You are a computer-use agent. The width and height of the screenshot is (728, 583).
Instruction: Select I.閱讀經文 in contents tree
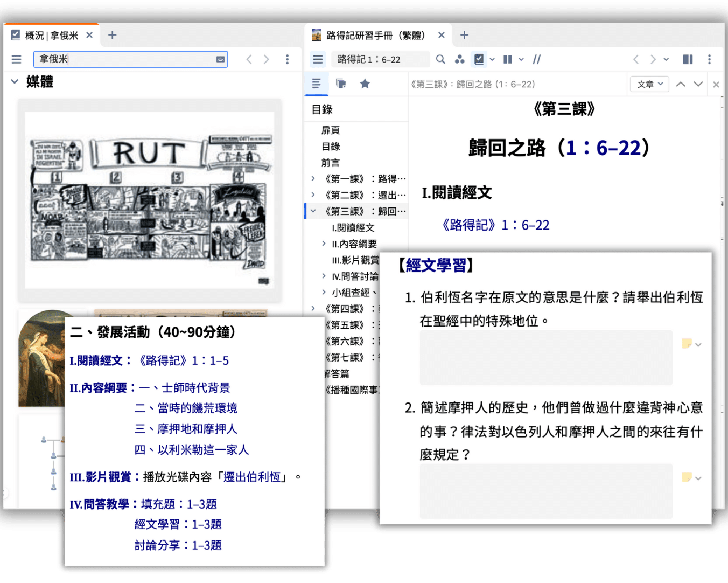(353, 227)
